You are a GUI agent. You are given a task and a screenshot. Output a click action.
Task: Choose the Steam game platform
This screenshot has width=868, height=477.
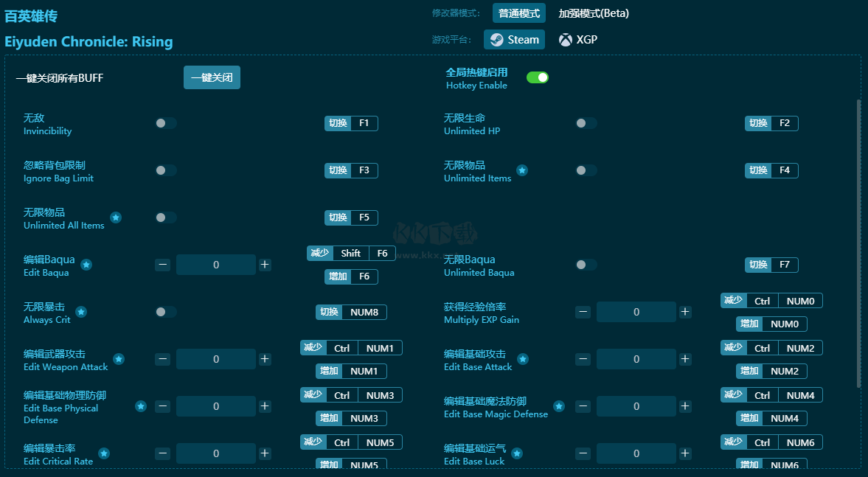514,40
